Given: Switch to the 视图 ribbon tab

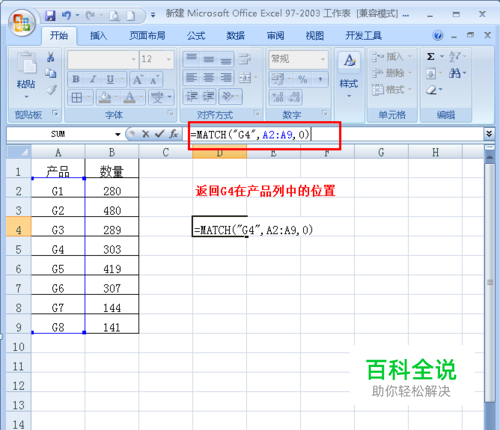Looking at the screenshot, I should point(315,35).
